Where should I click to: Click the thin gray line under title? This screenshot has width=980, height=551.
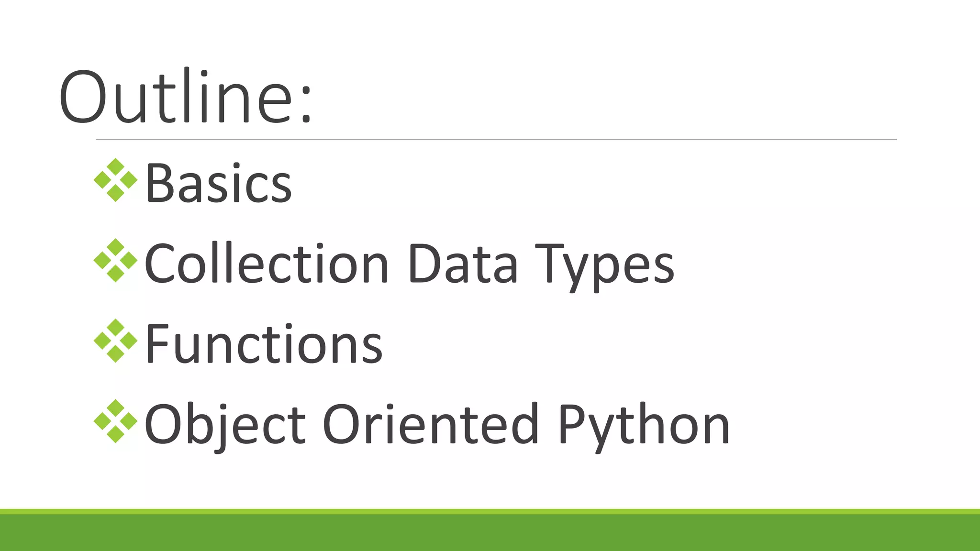click(496, 140)
